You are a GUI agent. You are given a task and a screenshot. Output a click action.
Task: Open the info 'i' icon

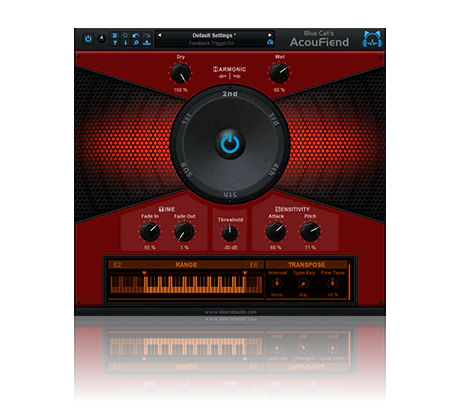tap(125, 43)
